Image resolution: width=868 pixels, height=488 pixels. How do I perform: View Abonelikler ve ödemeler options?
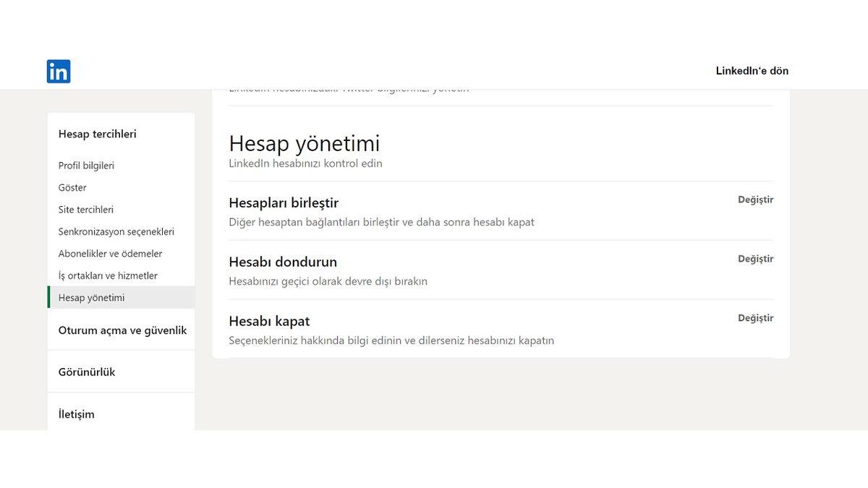pos(110,253)
